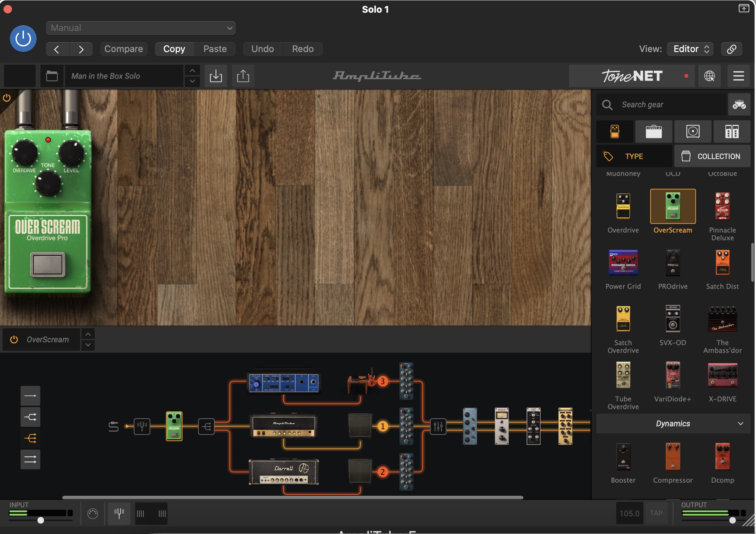Click the Copy button
756x534 pixels.
tap(174, 49)
